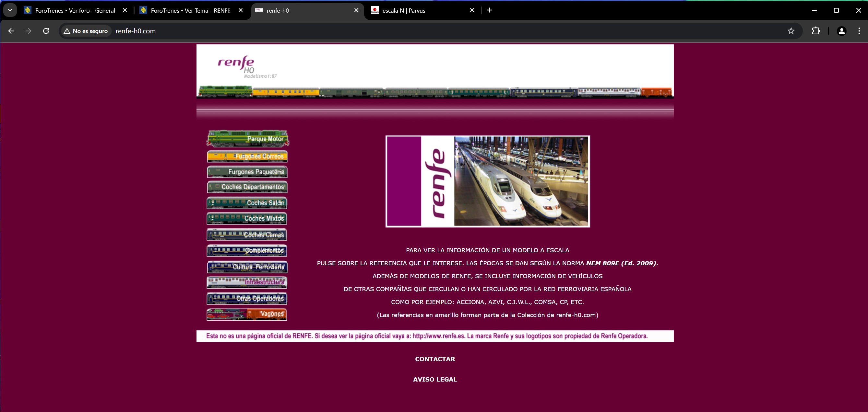Screen dimensions: 868x412
Task: Open the extensions puzzle icon
Action: 816,31
